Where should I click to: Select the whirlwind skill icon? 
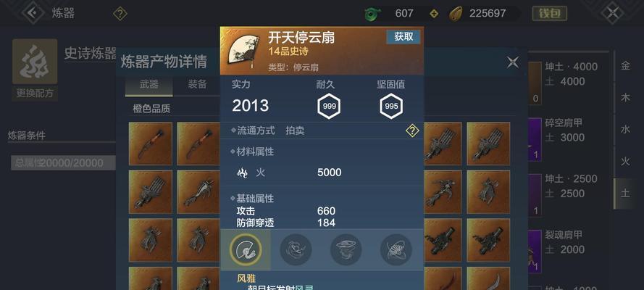(x=346, y=249)
